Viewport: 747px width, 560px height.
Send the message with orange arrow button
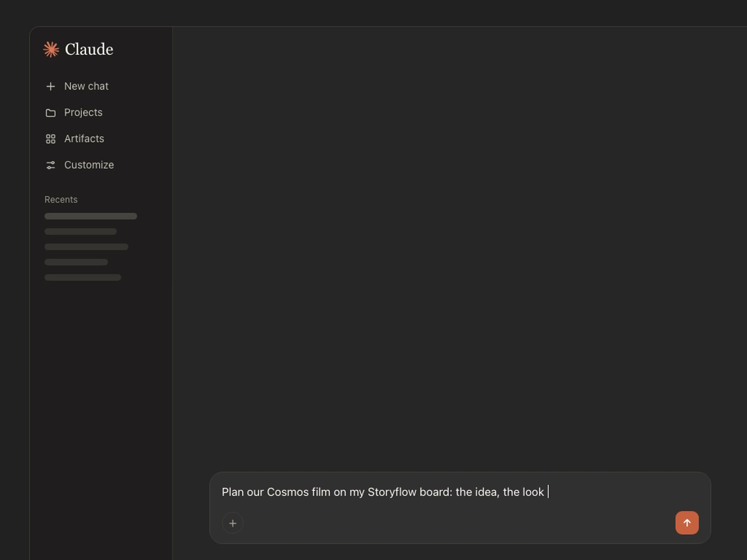coord(687,523)
